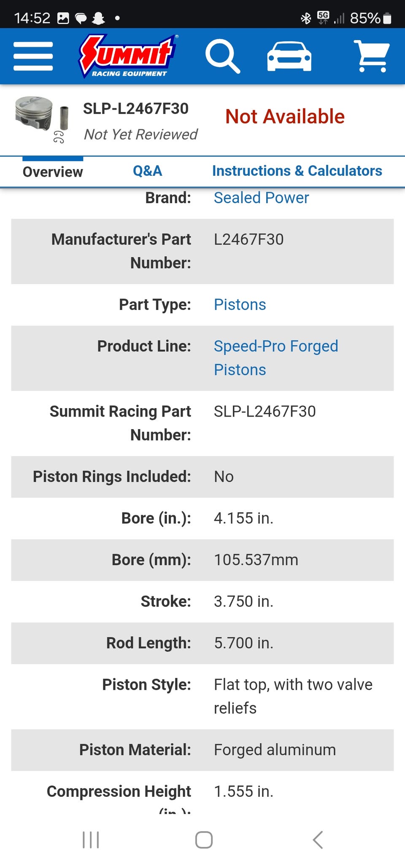This screenshot has width=405, height=868.
Task: Open Android recent apps button
Action: [x=91, y=840]
